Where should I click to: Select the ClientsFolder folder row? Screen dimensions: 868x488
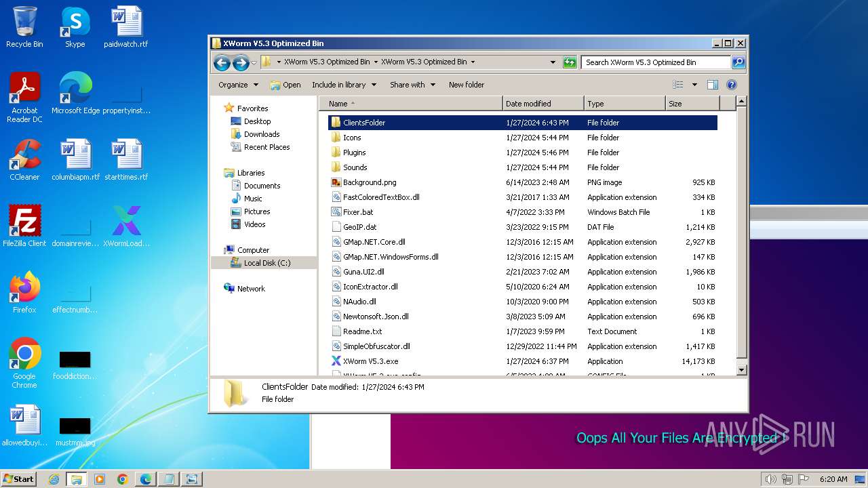pos(524,123)
